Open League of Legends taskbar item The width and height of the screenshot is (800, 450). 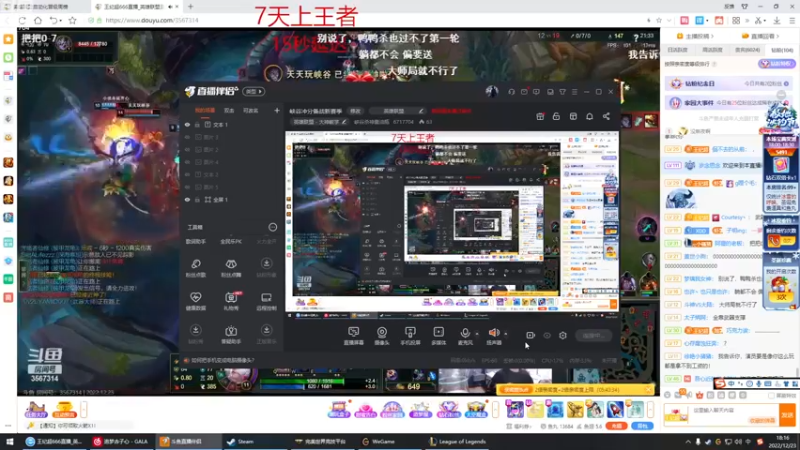pos(458,442)
